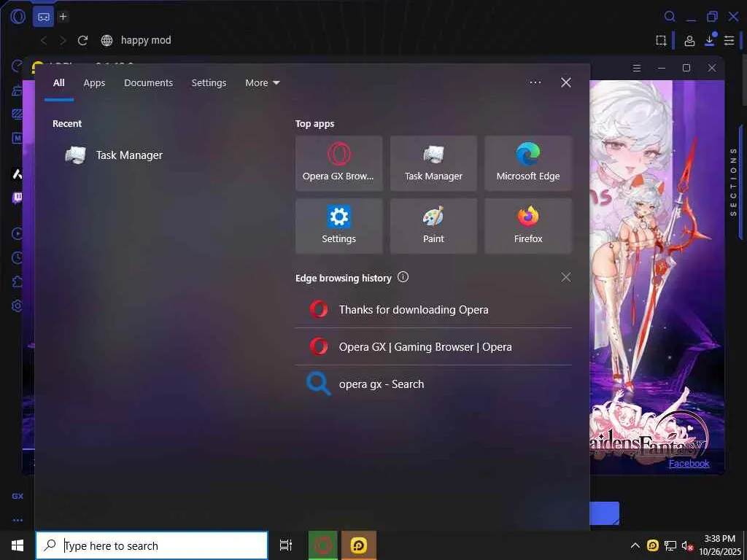Open the player icon in Opera GX sidebar

point(17,233)
